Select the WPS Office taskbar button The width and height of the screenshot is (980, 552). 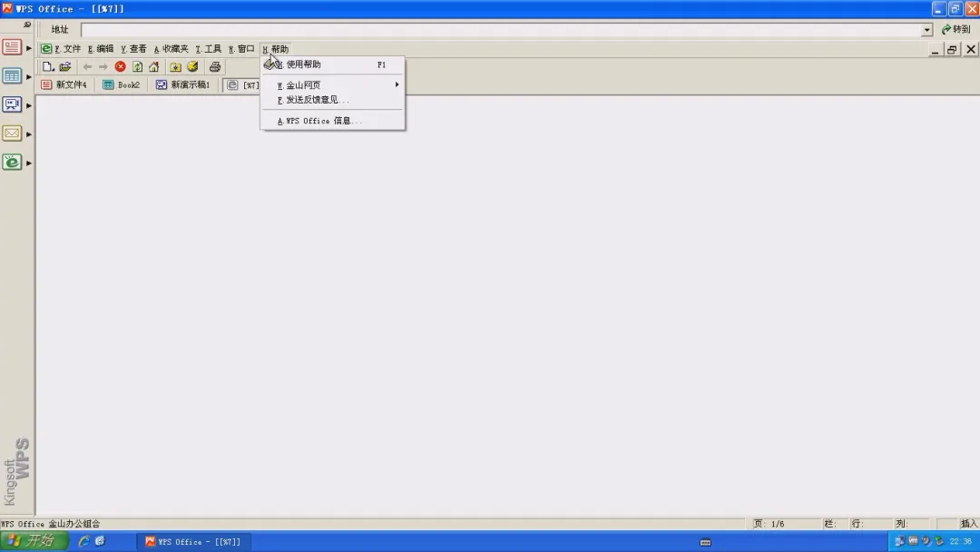(194, 542)
